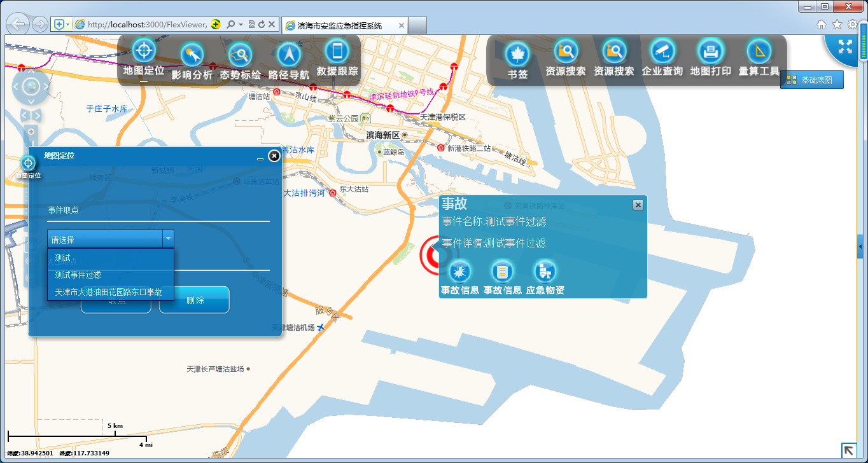Expand the right side panel arrow
Screen dimensions: 868x463
coord(860,246)
